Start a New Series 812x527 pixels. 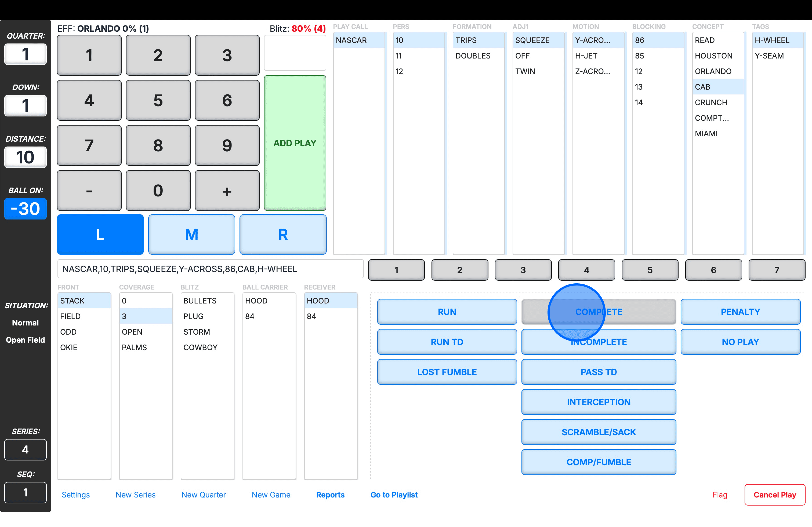click(x=135, y=495)
